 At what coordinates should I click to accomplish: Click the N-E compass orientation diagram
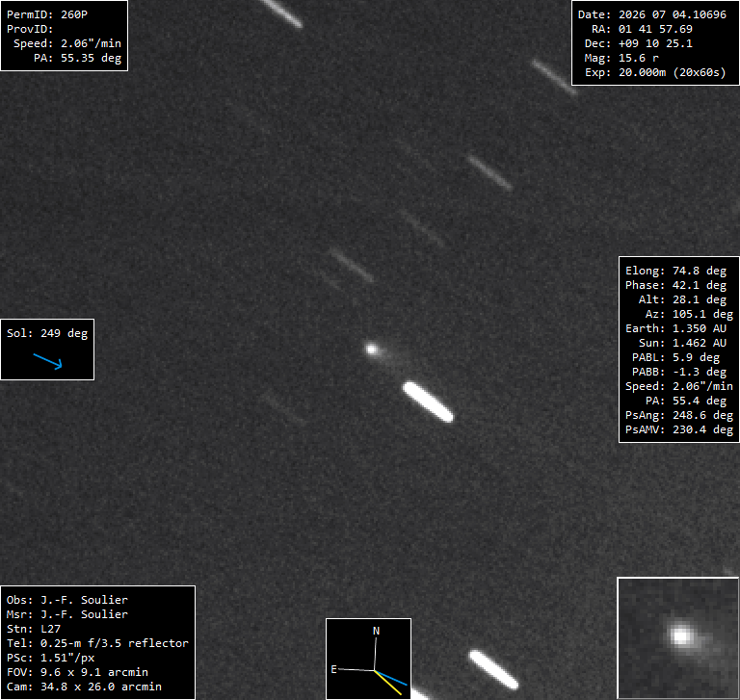click(x=369, y=659)
